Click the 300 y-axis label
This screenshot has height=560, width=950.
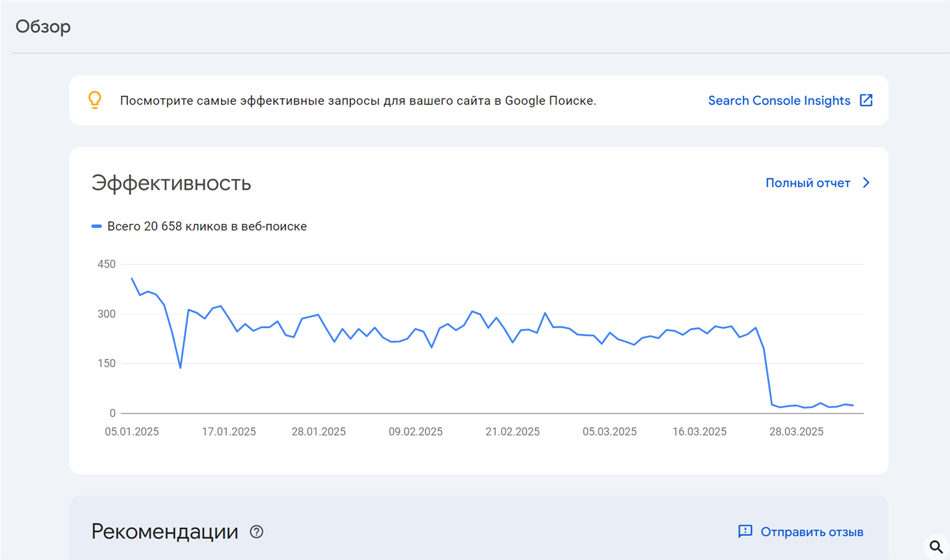click(x=106, y=314)
